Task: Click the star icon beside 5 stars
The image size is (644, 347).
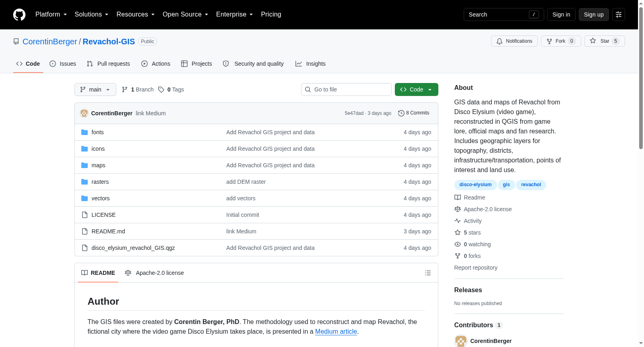Action: pos(458,233)
